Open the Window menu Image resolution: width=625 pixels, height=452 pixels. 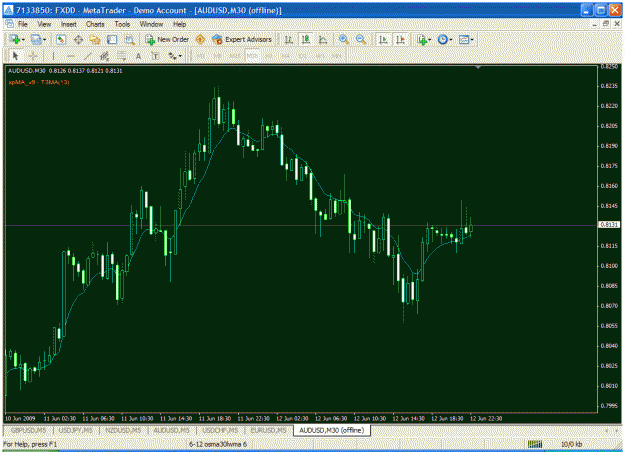[151, 24]
